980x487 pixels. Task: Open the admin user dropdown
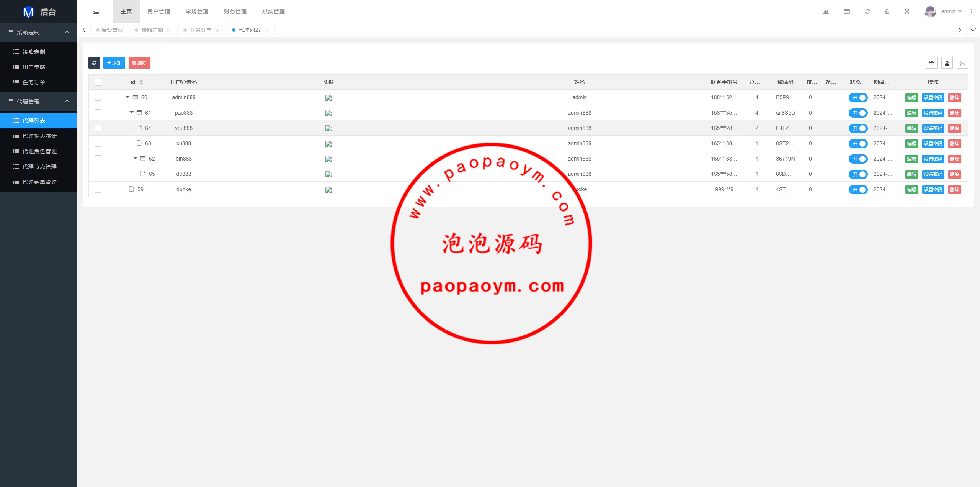click(951, 11)
